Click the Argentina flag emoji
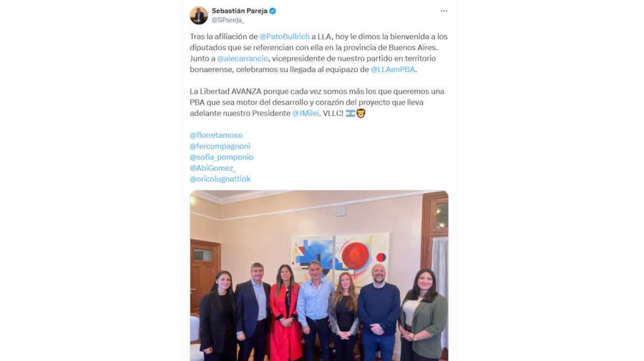644x361 pixels. tap(351, 113)
